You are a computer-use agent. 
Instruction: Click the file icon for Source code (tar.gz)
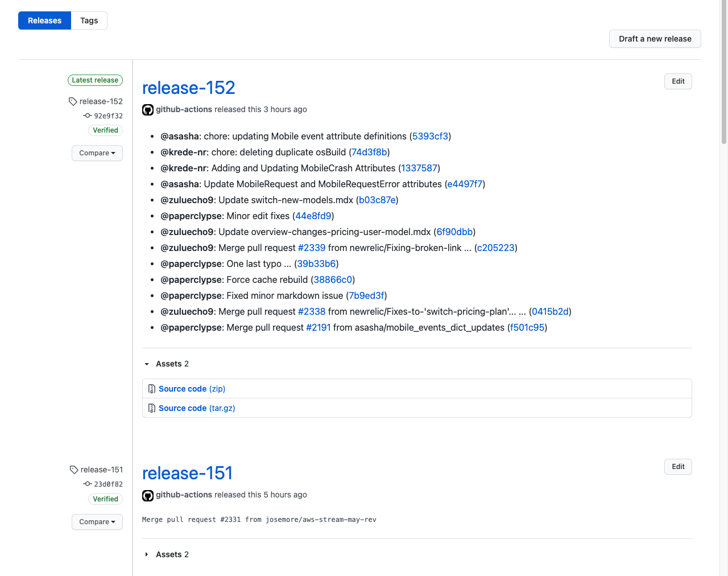[152, 408]
